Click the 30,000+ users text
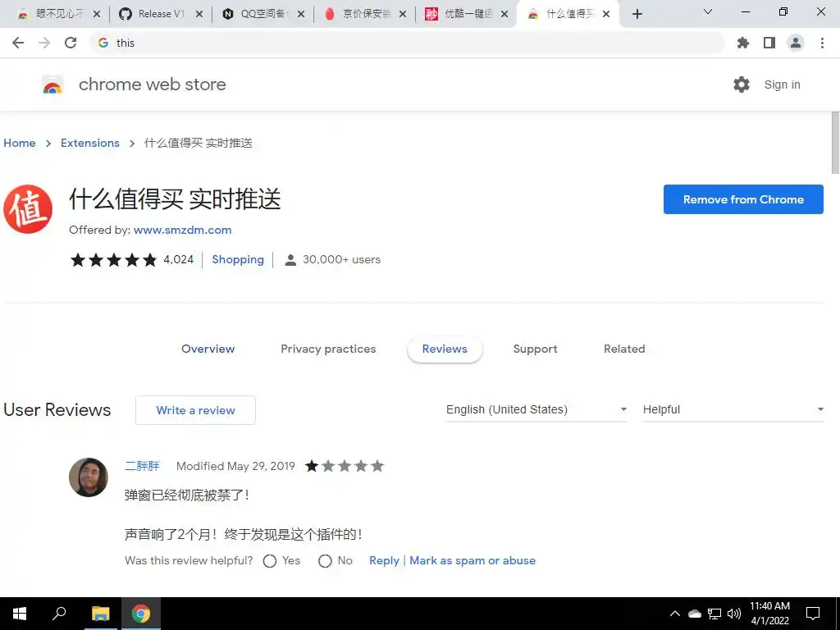 pos(342,260)
